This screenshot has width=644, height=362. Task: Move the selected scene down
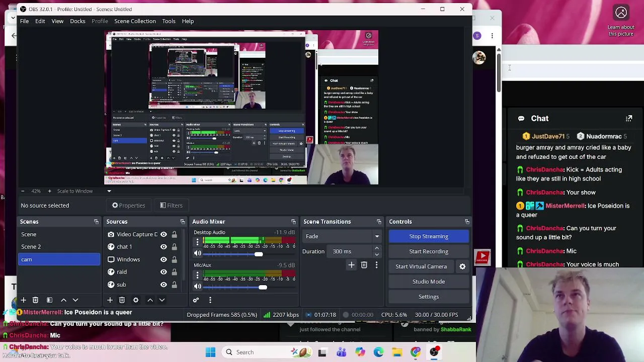pos(75,300)
